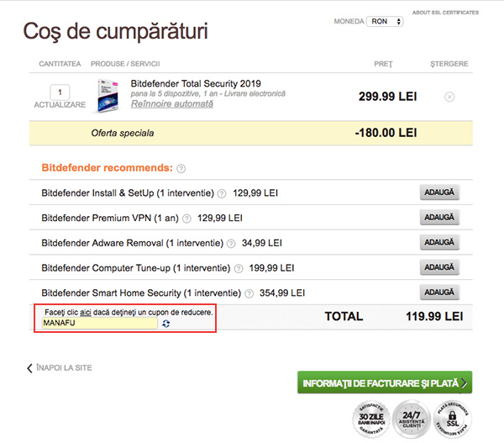Show info icon for Computer Tune-up
The height and width of the screenshot is (443, 504).
click(x=239, y=268)
